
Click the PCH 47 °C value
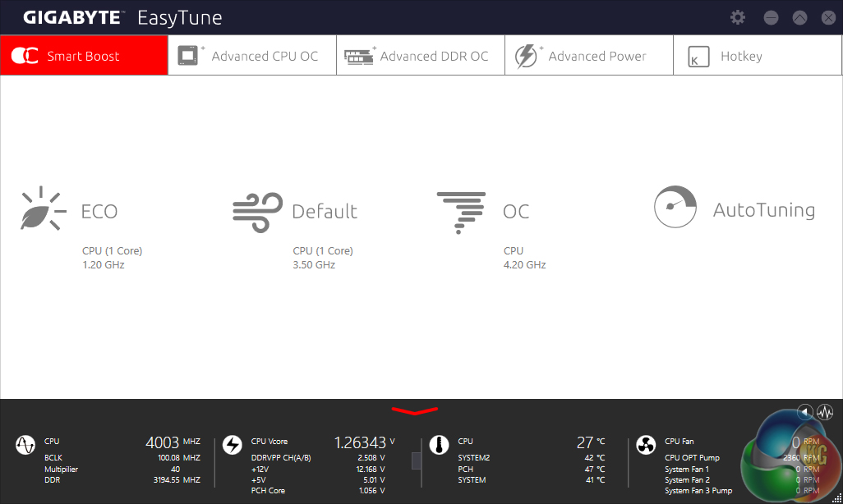tap(595, 469)
